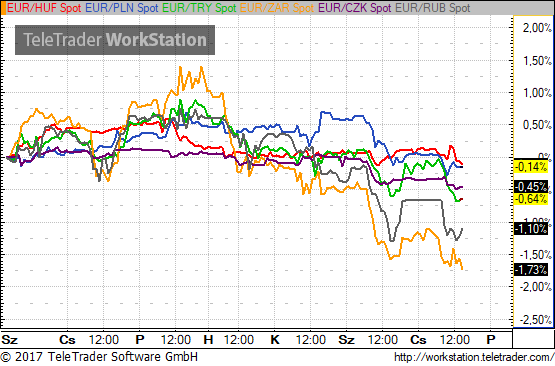Select the EUR/TRY Spot legend label

pyautogui.click(x=199, y=8)
